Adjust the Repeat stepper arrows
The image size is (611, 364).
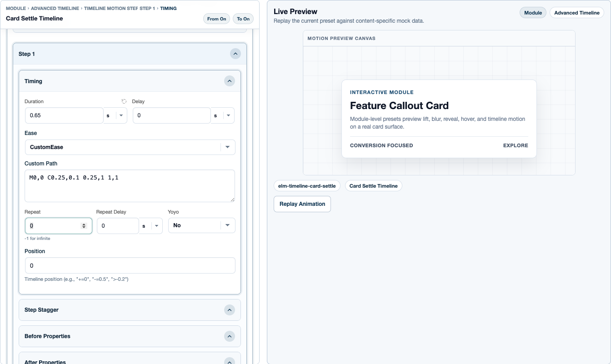[x=84, y=226]
